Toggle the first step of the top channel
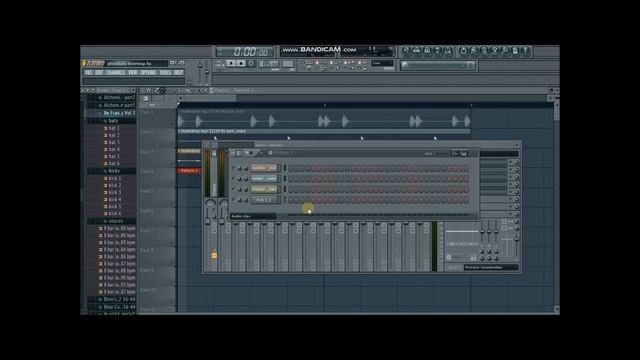This screenshot has width=640, height=360. [x=291, y=168]
